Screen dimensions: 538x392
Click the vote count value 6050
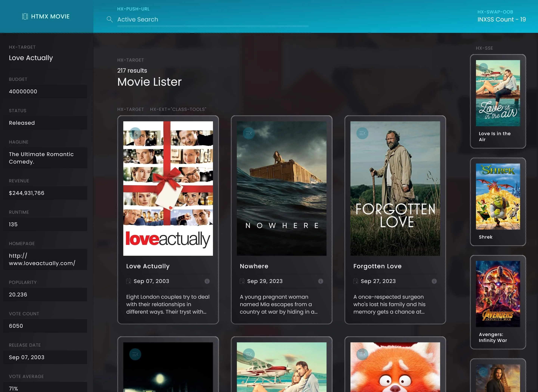[x=45, y=326]
